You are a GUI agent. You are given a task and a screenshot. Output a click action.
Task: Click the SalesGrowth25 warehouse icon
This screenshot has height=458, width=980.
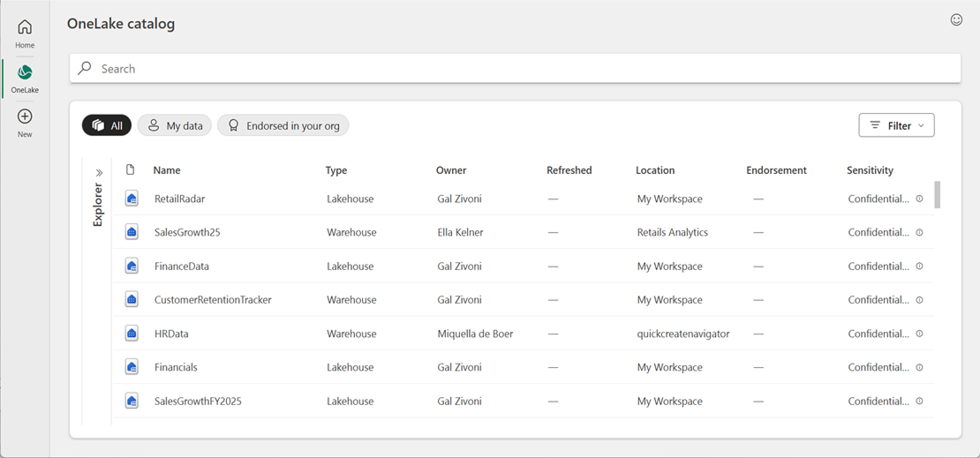click(x=132, y=232)
